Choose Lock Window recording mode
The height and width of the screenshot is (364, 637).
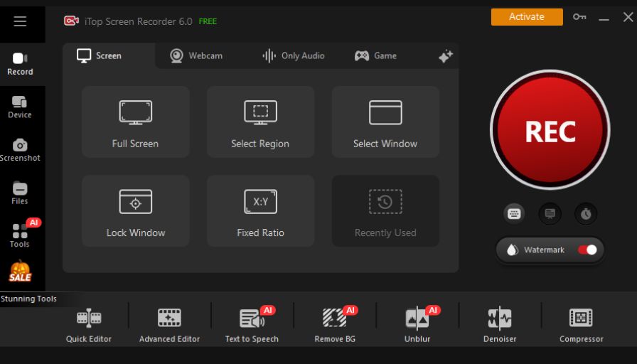(135, 211)
